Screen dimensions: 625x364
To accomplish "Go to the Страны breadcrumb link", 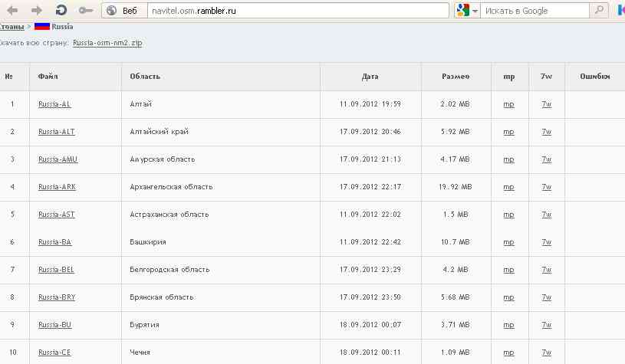I will tap(12, 27).
